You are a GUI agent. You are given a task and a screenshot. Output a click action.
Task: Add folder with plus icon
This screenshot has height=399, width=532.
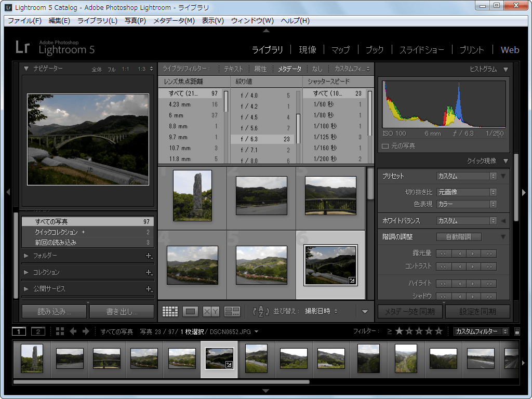pyautogui.click(x=149, y=256)
